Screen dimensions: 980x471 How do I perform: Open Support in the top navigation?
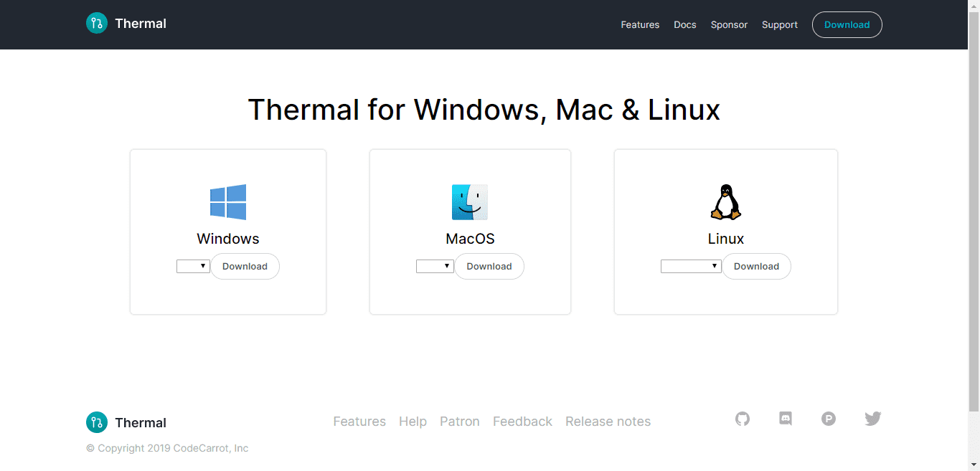[x=780, y=24]
